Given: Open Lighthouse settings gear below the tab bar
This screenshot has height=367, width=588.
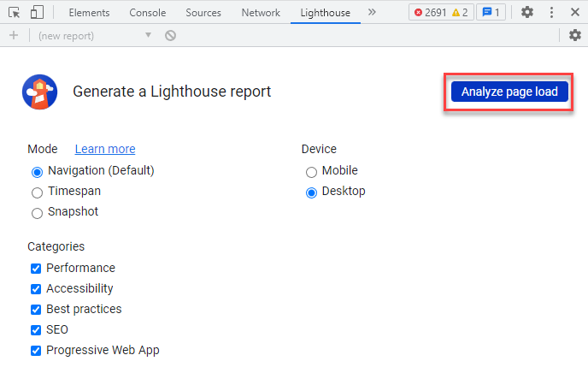Looking at the screenshot, I should tap(575, 35).
